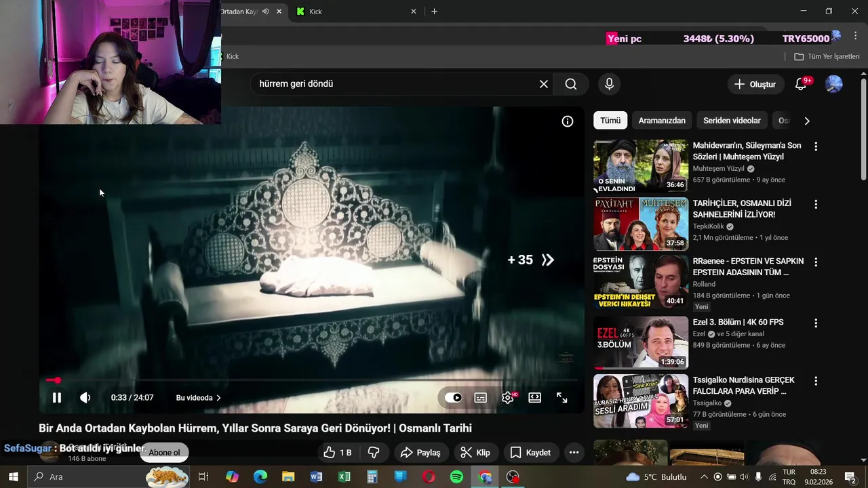This screenshot has width=868, height=488.
Task: Open Opera browser from taskbar
Action: (428, 477)
